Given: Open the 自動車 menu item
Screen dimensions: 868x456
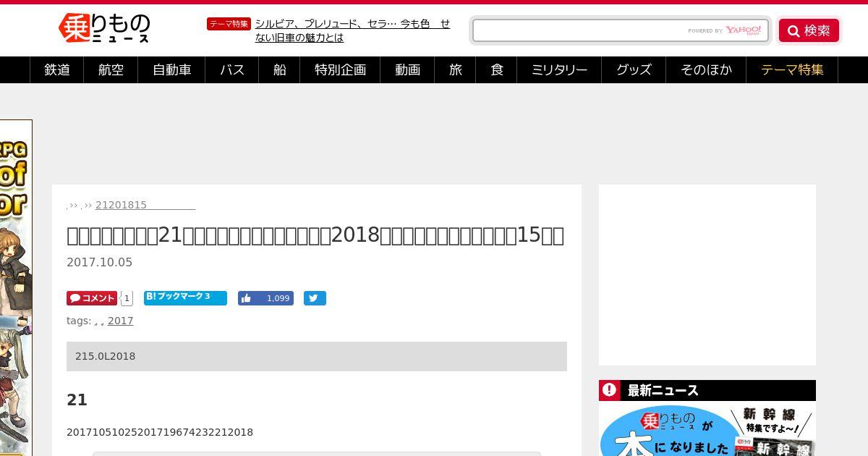Looking at the screenshot, I should (x=172, y=69).
